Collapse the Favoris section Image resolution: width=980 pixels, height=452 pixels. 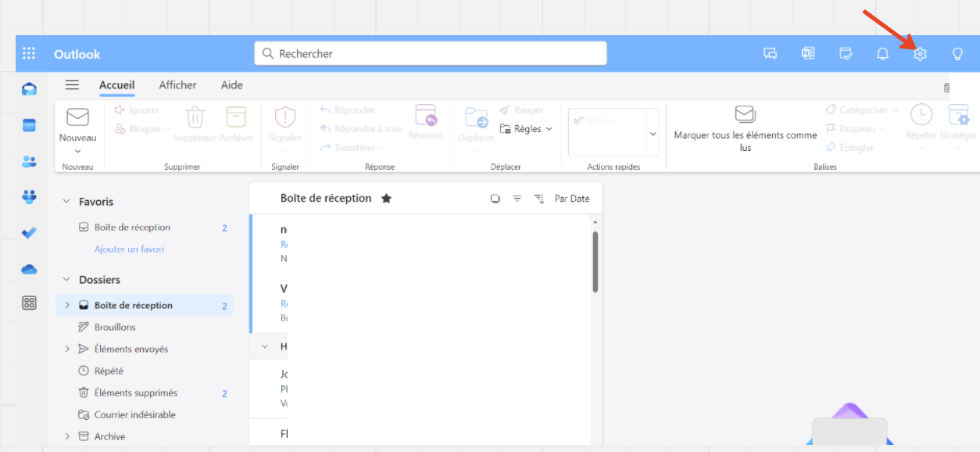(66, 202)
